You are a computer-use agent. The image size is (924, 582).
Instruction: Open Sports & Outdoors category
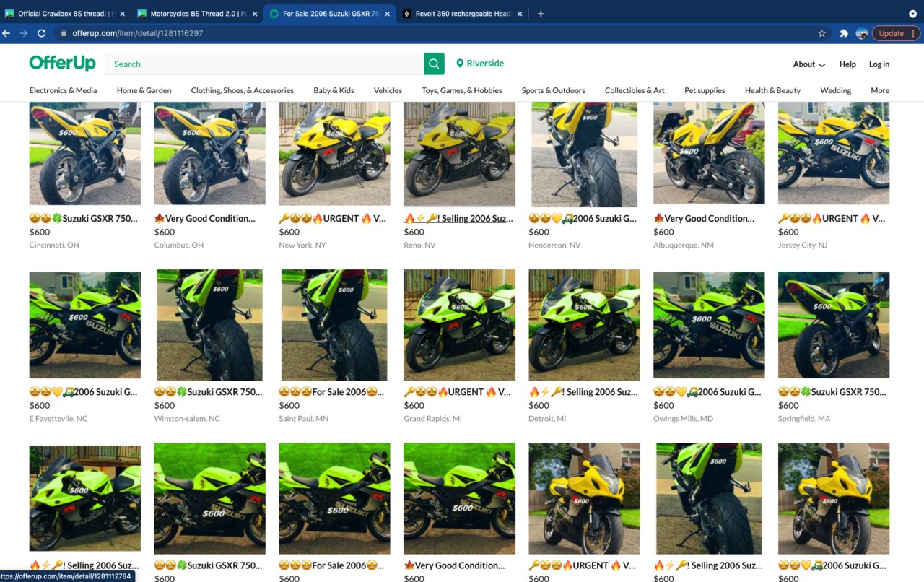(x=554, y=90)
